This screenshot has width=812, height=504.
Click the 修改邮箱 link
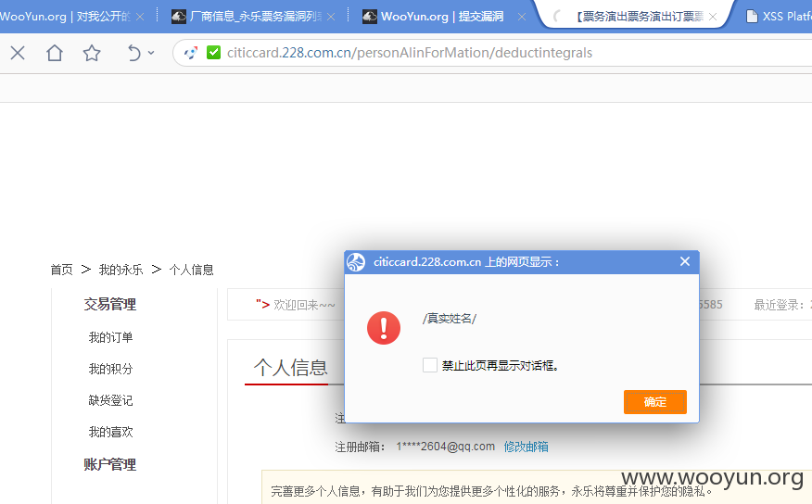(x=527, y=447)
